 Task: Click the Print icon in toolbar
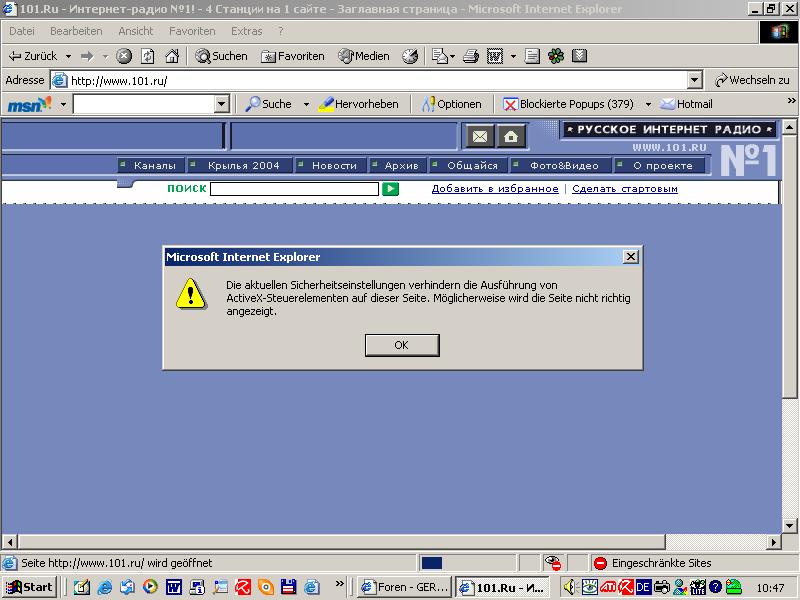click(471, 56)
